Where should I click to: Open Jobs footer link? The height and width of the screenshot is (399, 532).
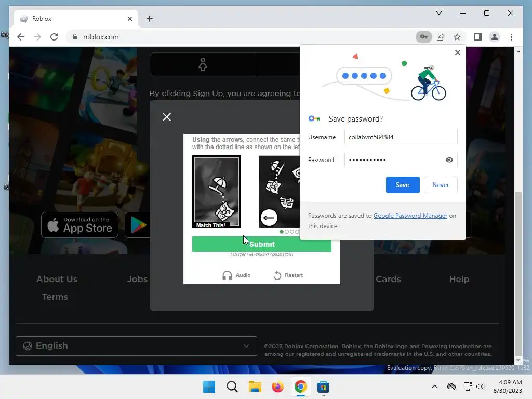pos(137,279)
